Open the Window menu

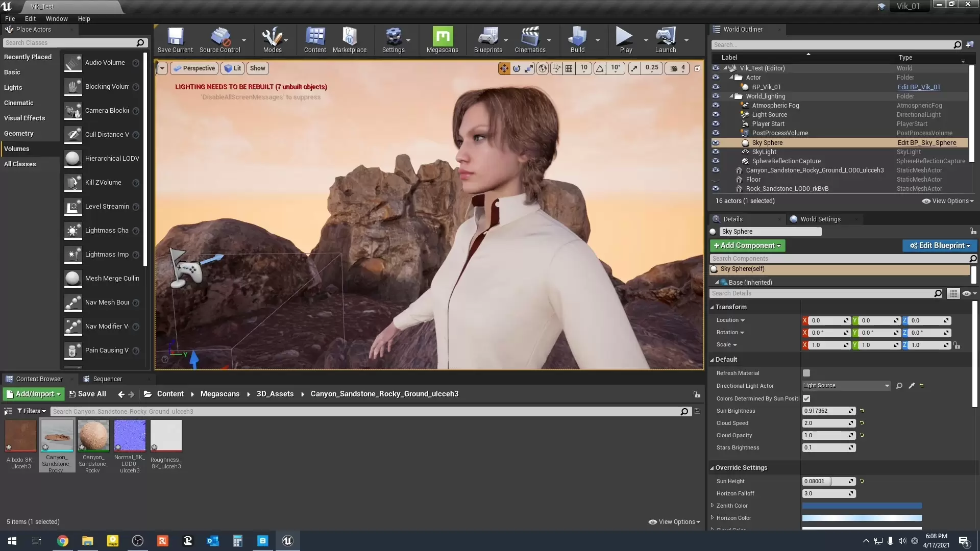tap(56, 18)
